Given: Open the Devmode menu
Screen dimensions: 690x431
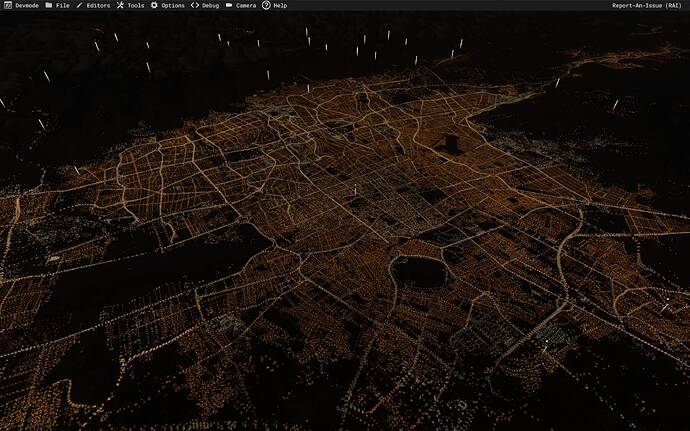Looking at the screenshot, I should 22,5.
